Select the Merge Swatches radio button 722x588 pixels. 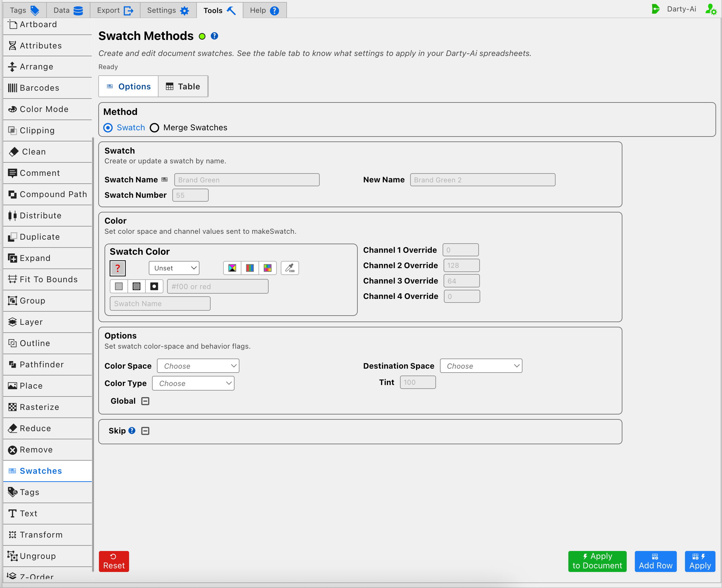click(154, 128)
